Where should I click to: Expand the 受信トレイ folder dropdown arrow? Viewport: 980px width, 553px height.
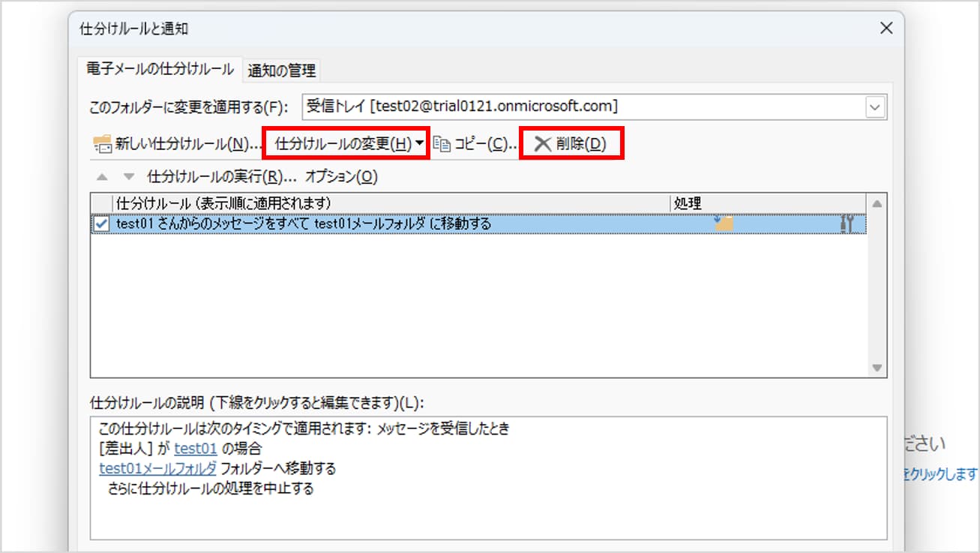pyautogui.click(x=875, y=107)
